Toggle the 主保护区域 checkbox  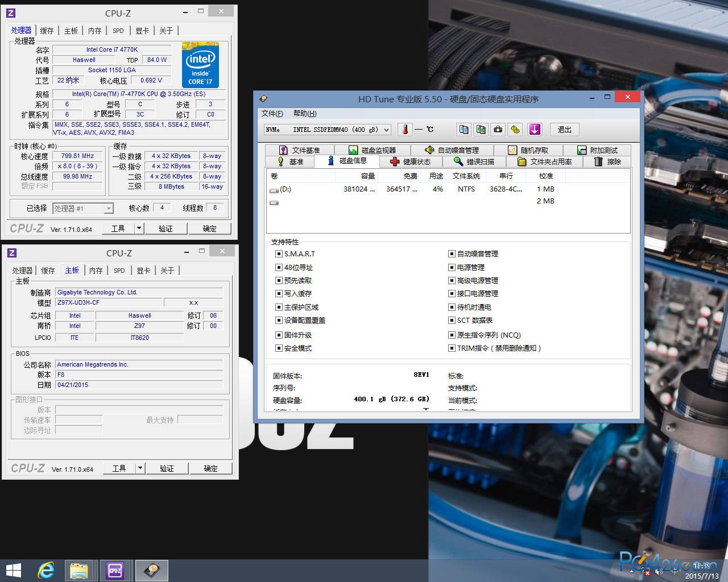(279, 307)
